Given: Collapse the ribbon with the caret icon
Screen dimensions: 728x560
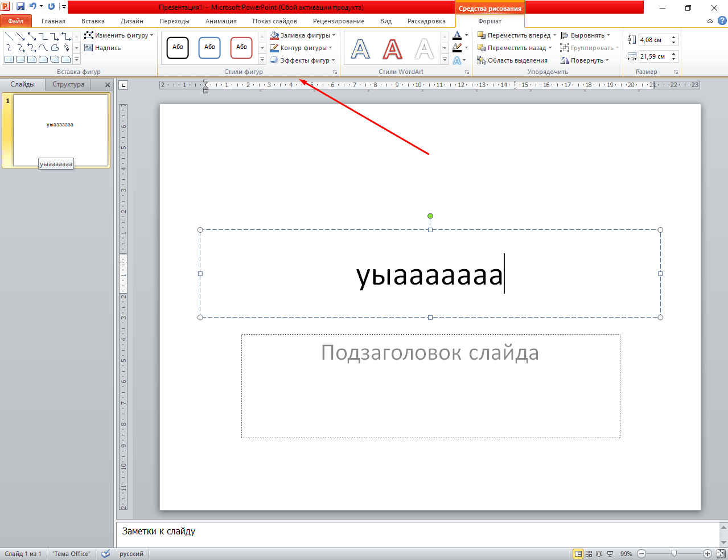Looking at the screenshot, I should pyautogui.click(x=710, y=21).
